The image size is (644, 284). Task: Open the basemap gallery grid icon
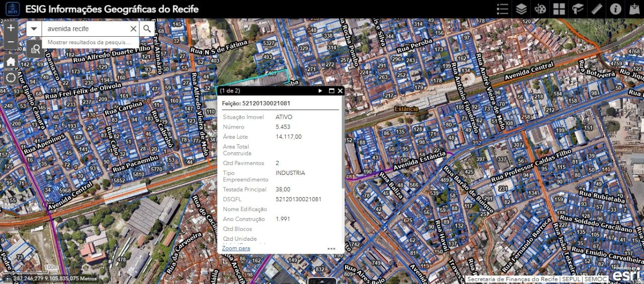[x=559, y=9]
